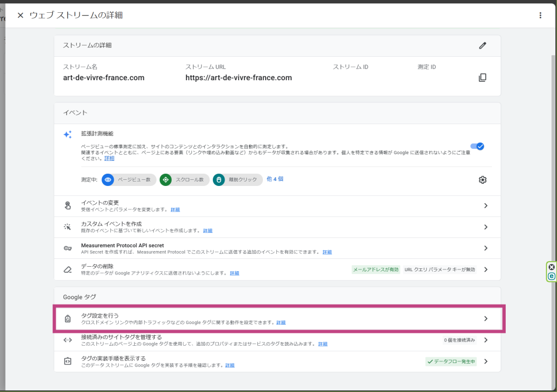Click the pencil edit stream details icon
This screenshot has width=557, height=392.
[x=482, y=46]
